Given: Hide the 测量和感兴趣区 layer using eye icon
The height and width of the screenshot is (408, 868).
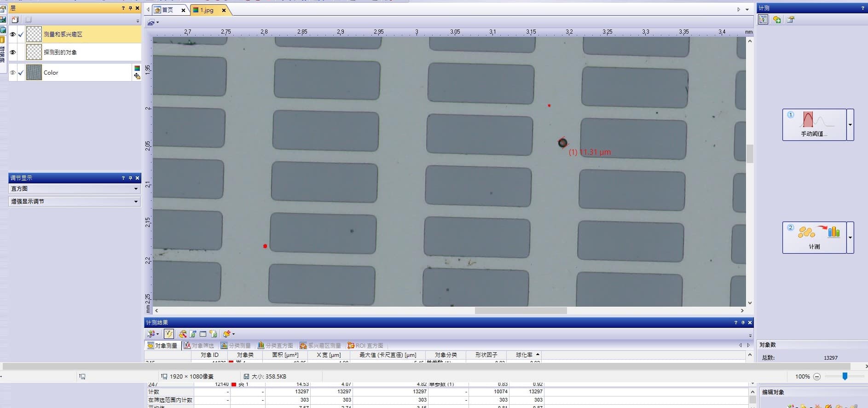Looking at the screenshot, I should tap(13, 34).
